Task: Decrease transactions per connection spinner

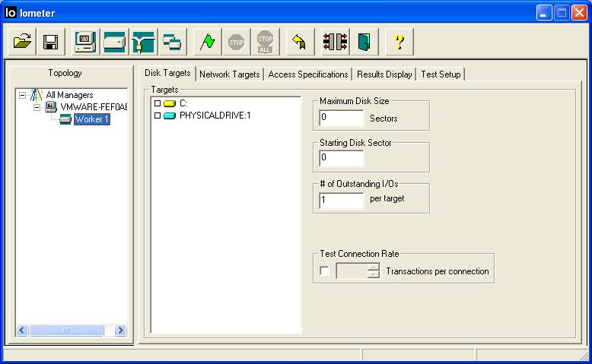Action: (x=374, y=274)
